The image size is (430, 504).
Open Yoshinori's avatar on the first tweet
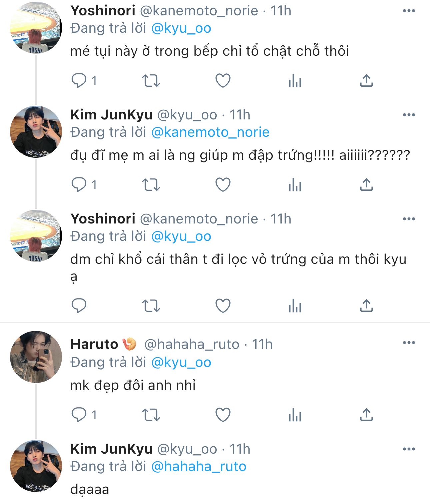36,27
